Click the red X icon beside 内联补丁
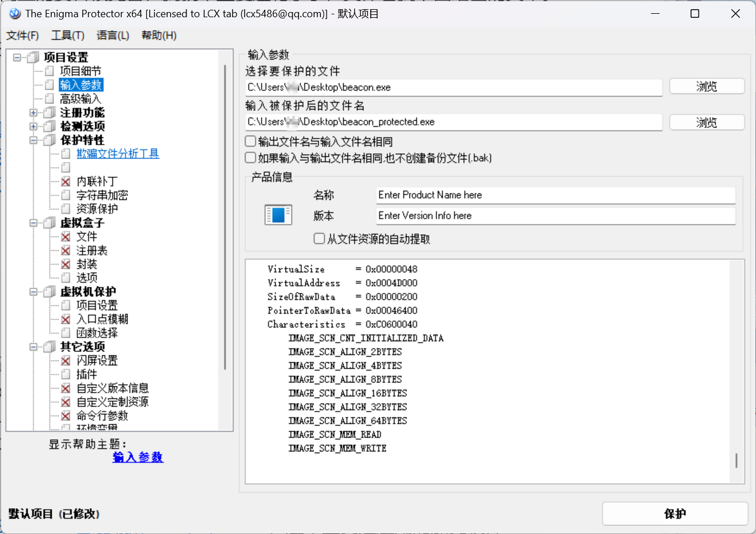Screen dimensions: 756x534 (66, 181)
